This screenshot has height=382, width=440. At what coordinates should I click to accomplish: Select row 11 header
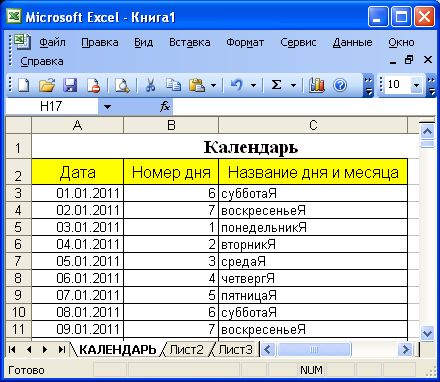(18, 329)
